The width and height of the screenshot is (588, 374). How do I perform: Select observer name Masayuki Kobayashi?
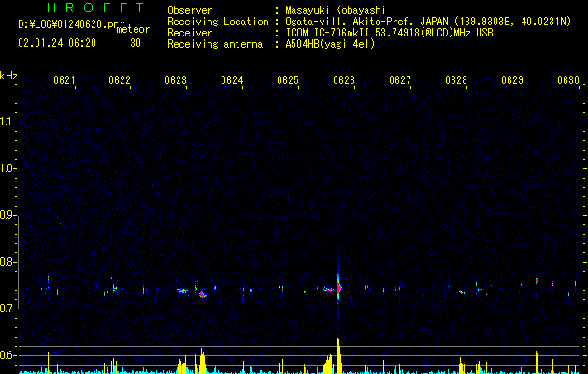point(336,10)
